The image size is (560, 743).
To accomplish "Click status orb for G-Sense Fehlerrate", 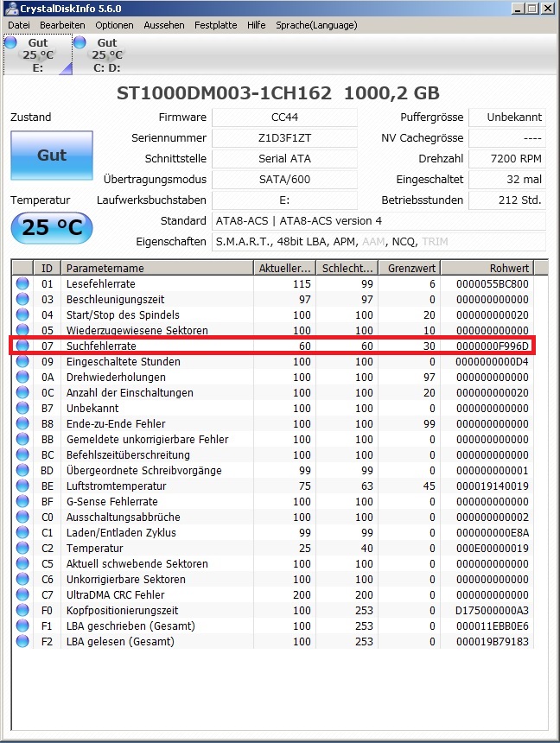I will 22,501.
